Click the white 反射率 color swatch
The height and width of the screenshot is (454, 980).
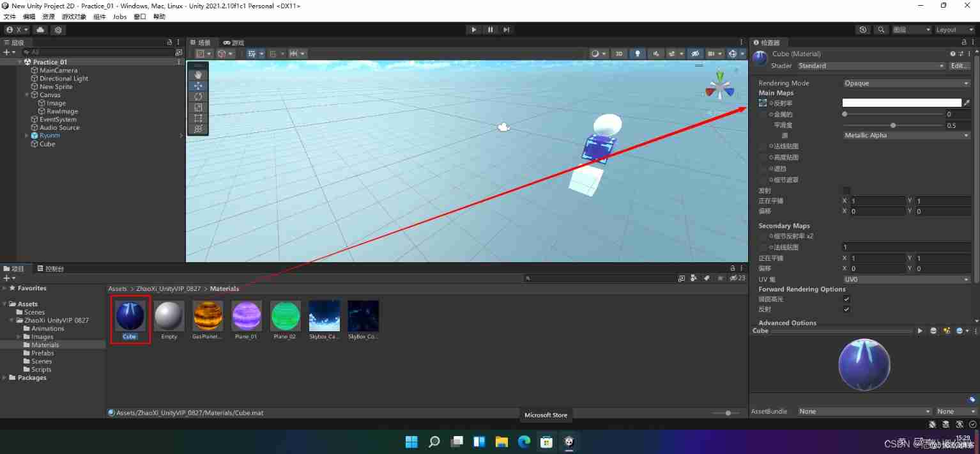[x=901, y=102]
